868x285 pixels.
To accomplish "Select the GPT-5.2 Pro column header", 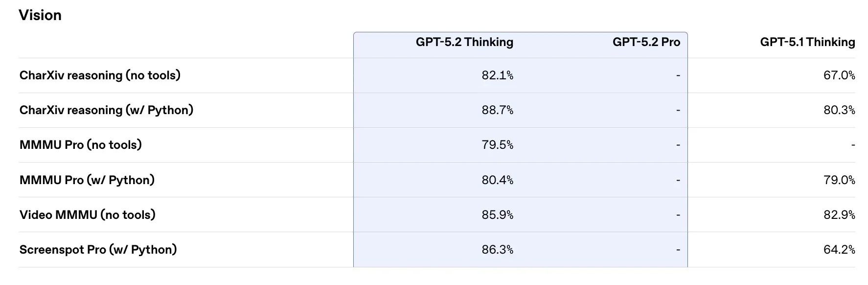I will click(x=646, y=42).
